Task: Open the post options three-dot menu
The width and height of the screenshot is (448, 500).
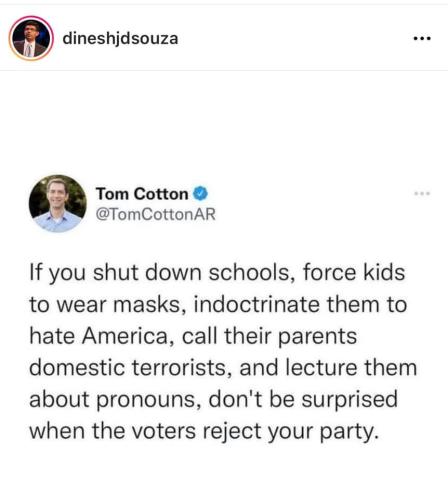Action: pos(422,39)
